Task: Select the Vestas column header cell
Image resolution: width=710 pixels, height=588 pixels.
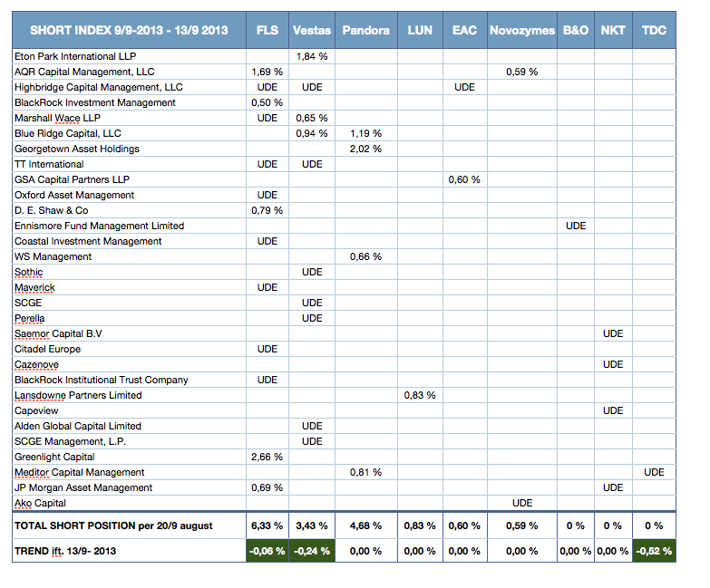Action: (x=312, y=30)
